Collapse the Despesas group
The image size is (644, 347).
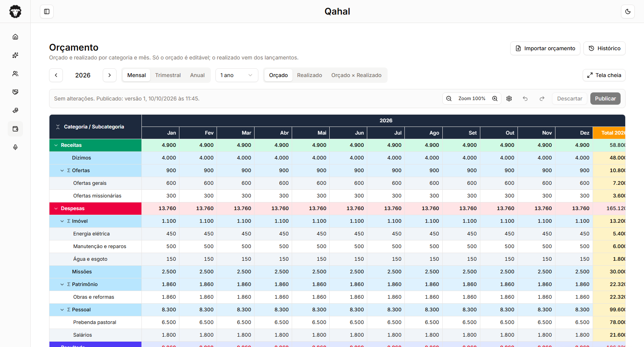click(x=56, y=209)
